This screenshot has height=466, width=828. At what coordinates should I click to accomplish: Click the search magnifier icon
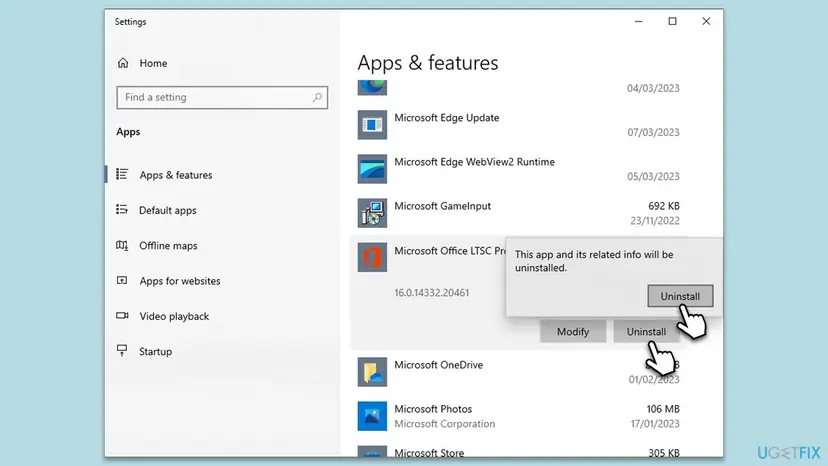317,97
